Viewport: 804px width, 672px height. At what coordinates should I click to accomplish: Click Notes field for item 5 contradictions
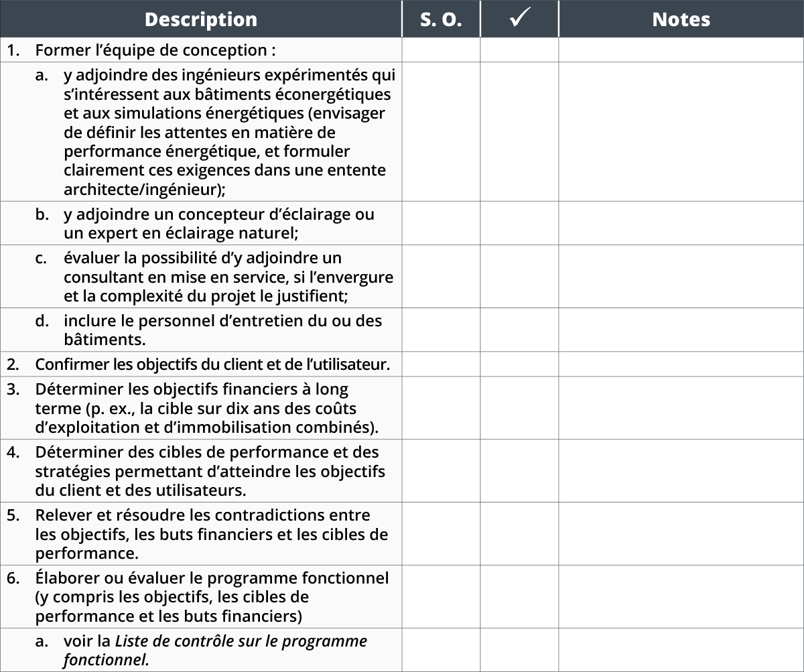pos(681,534)
